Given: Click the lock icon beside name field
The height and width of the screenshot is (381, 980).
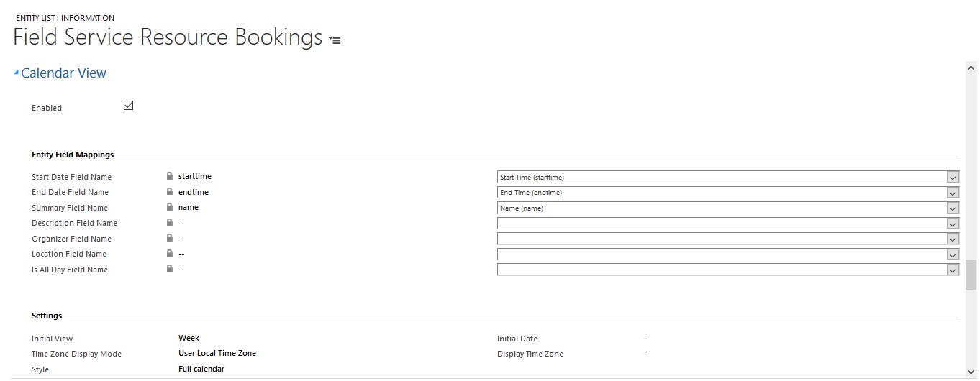Looking at the screenshot, I should tap(170, 207).
